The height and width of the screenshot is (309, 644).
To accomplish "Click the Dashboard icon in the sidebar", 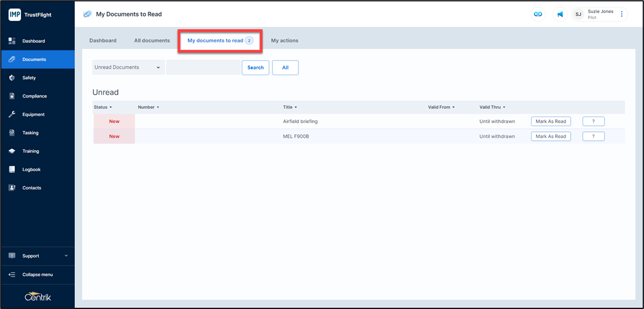I will click(12, 41).
